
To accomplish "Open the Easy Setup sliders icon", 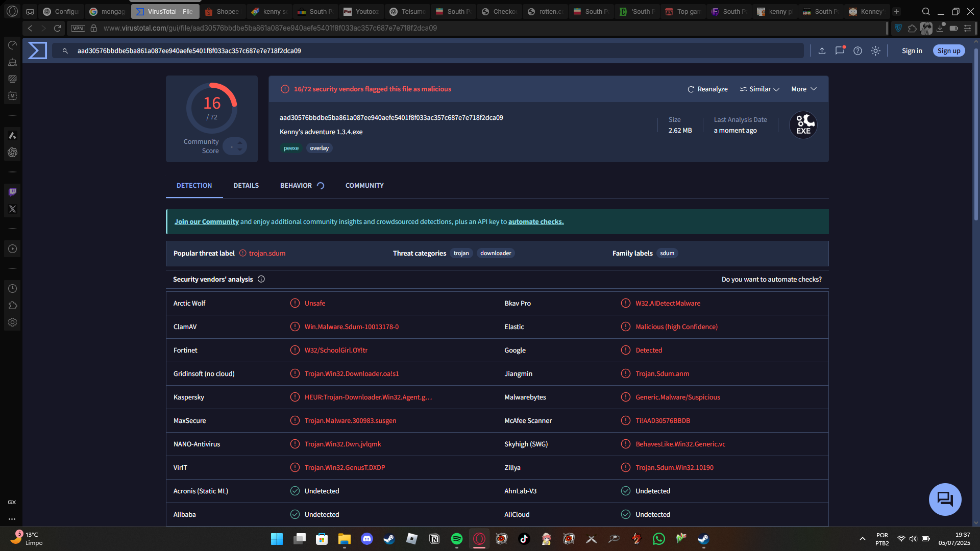I will click(x=967, y=28).
